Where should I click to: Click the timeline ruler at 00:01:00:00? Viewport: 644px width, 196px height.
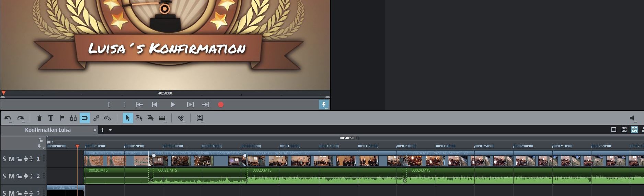point(289,146)
